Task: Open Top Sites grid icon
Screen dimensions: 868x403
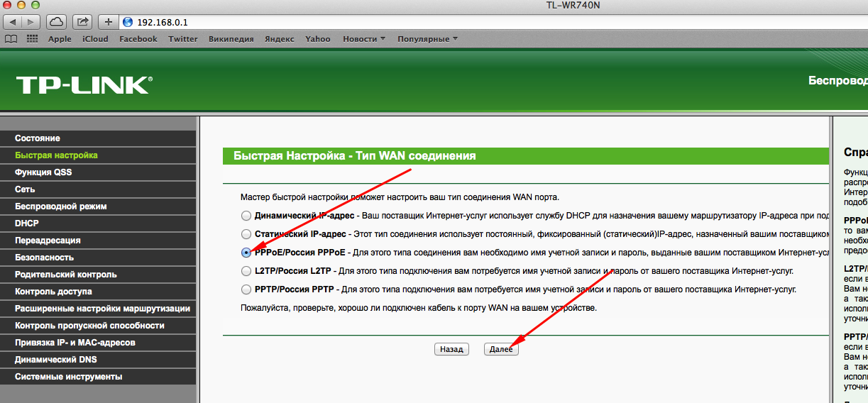Action: [33, 39]
